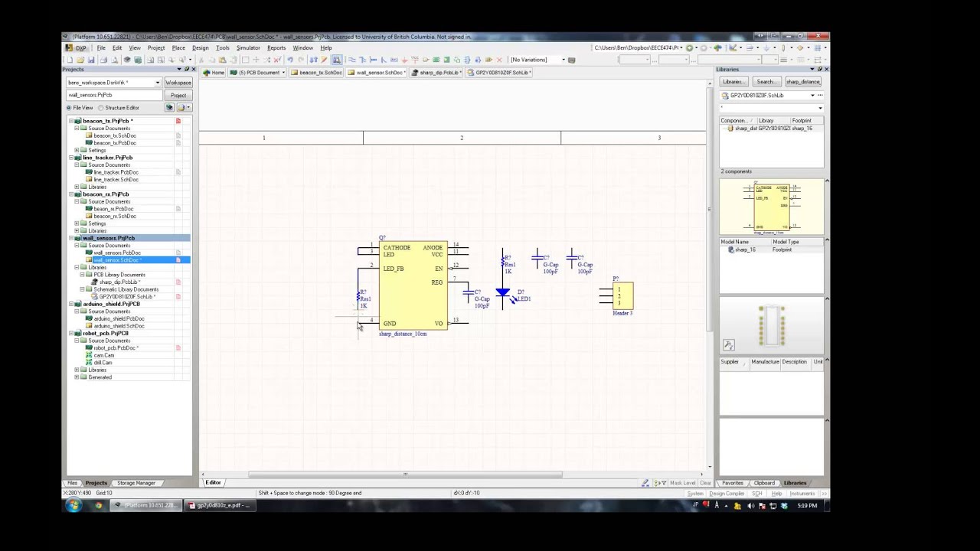Viewport: 980px width, 551px height.
Task: Click the Undo arrow icon
Action: [x=290, y=60]
